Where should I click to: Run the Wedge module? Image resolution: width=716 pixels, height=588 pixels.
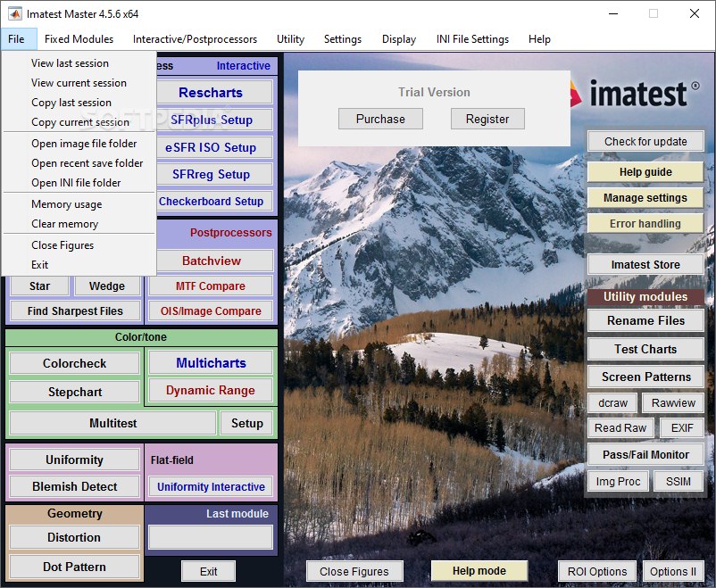click(107, 286)
